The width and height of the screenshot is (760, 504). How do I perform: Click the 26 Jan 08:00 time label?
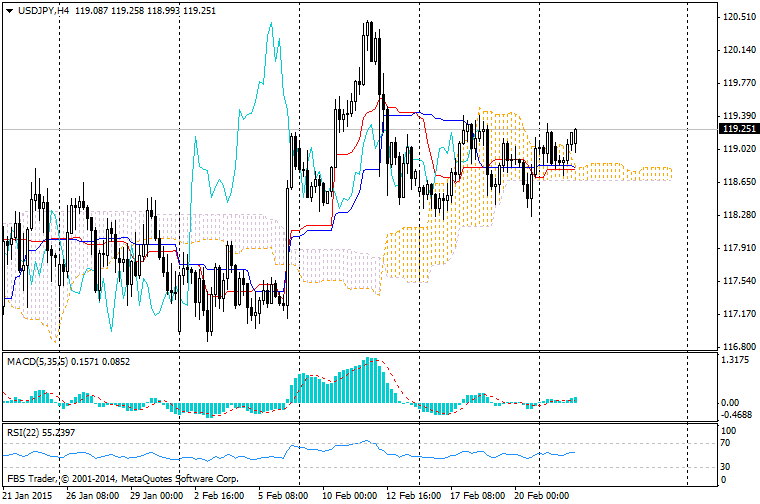(x=93, y=496)
